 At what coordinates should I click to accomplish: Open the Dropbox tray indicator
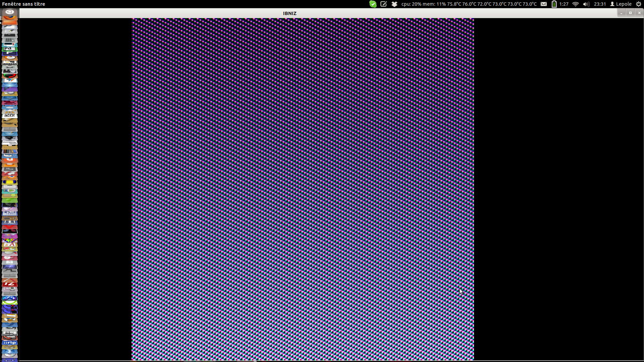click(x=394, y=4)
